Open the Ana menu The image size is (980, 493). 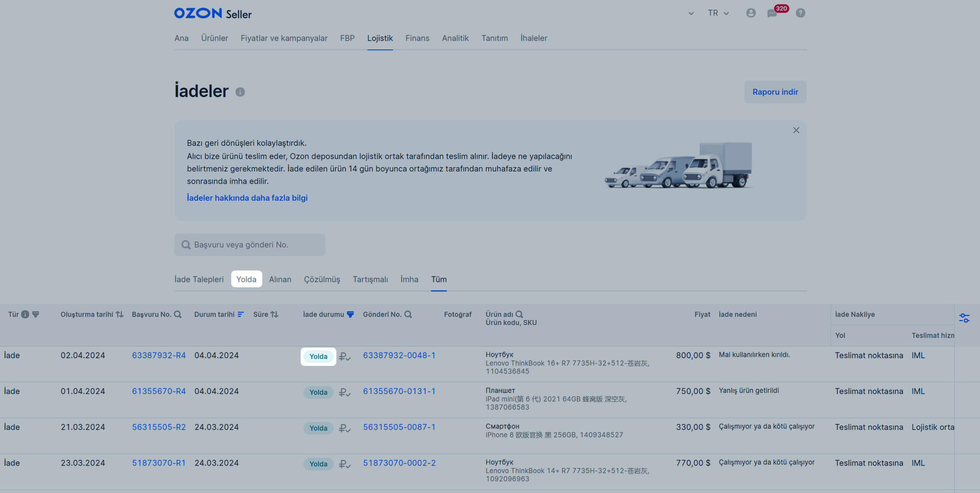[x=181, y=38]
